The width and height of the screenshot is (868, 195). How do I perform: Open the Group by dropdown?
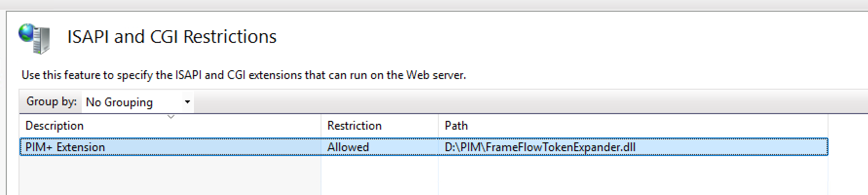tap(137, 102)
